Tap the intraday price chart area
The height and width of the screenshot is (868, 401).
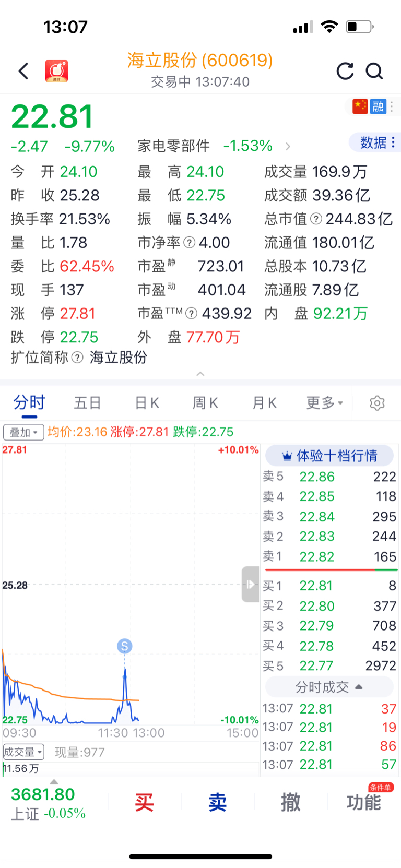pos(131,584)
